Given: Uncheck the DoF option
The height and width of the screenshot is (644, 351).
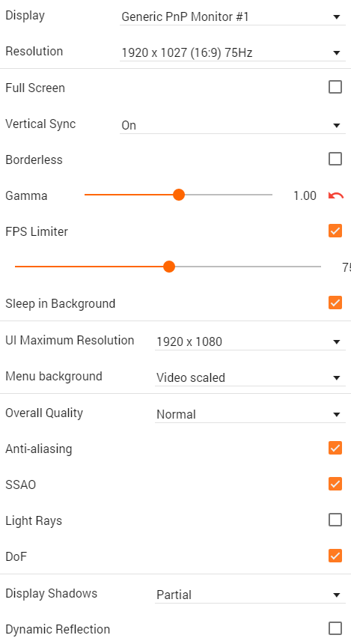Looking at the screenshot, I should click(335, 556).
